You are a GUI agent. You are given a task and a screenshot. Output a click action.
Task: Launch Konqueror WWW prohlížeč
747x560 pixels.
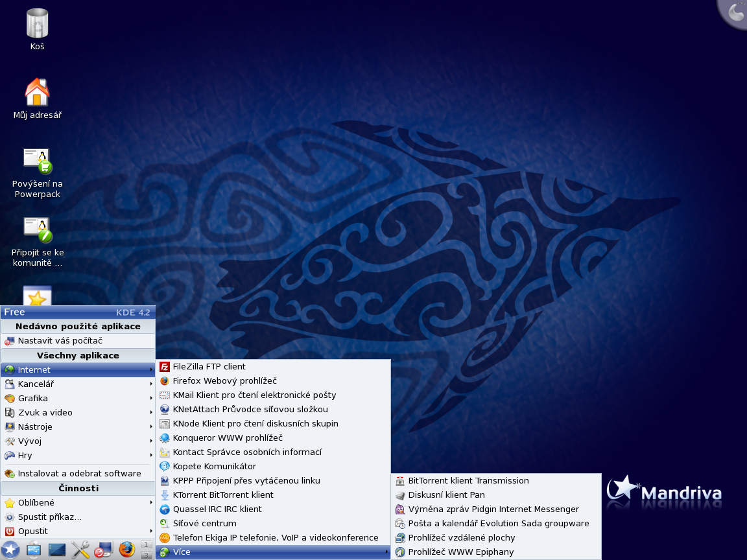pyautogui.click(x=274, y=438)
